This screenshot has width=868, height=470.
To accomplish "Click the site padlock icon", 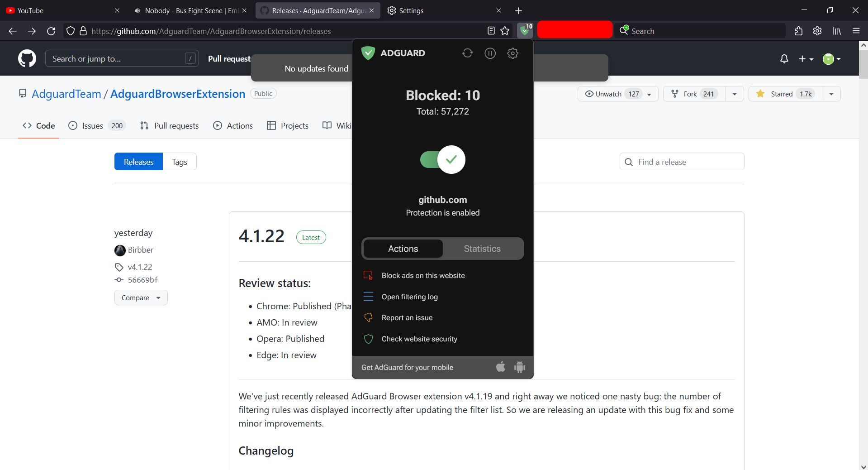I will click(83, 31).
